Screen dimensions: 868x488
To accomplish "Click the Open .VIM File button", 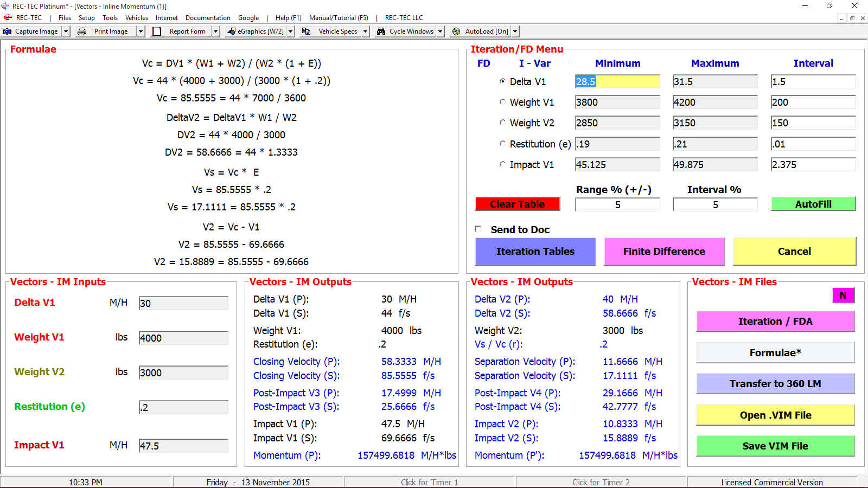I will click(x=775, y=415).
